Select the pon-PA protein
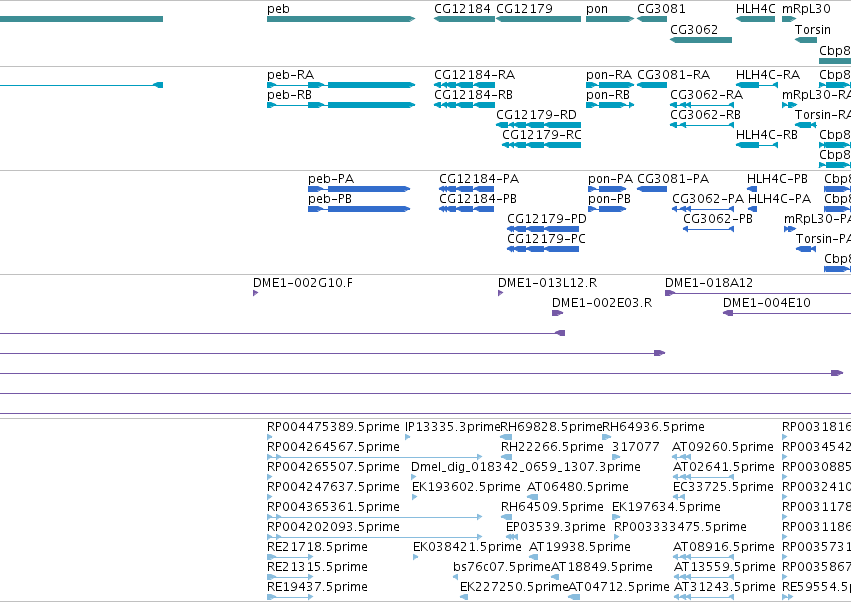851x602 pixels. coord(607,189)
